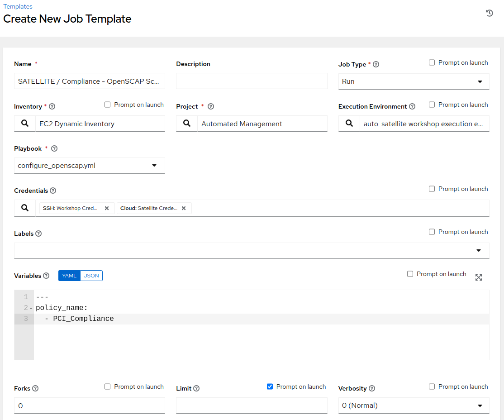Open the Job Type dropdown

[x=414, y=81]
